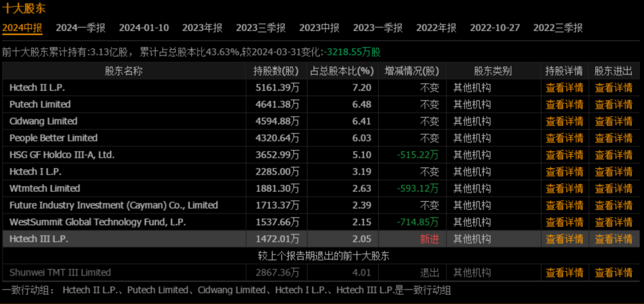Click the total change value -3218.55万股

352,52
